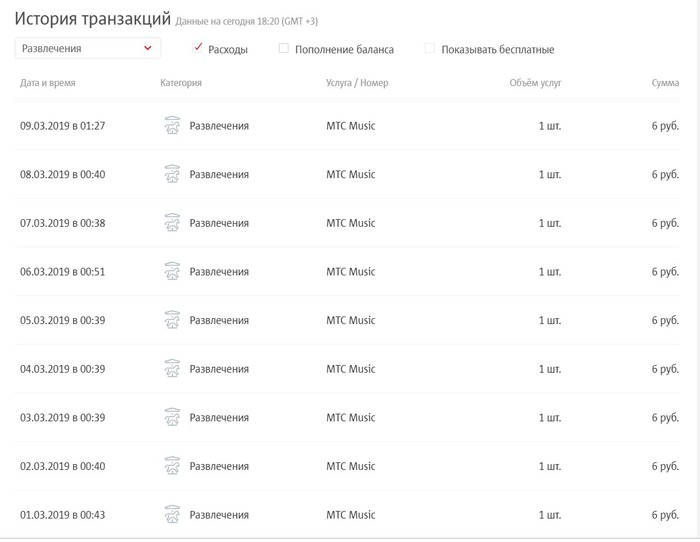Click the entertainment icon in the 02.03.2019 row

(172, 466)
